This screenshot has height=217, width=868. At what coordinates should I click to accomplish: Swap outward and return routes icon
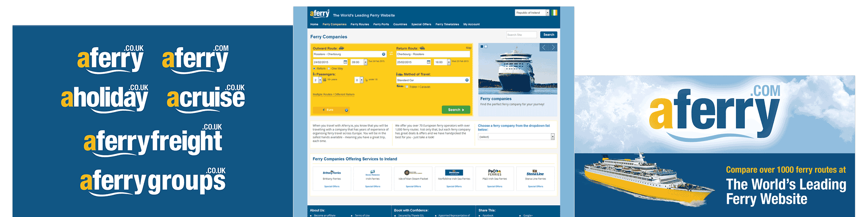pyautogui.click(x=391, y=54)
